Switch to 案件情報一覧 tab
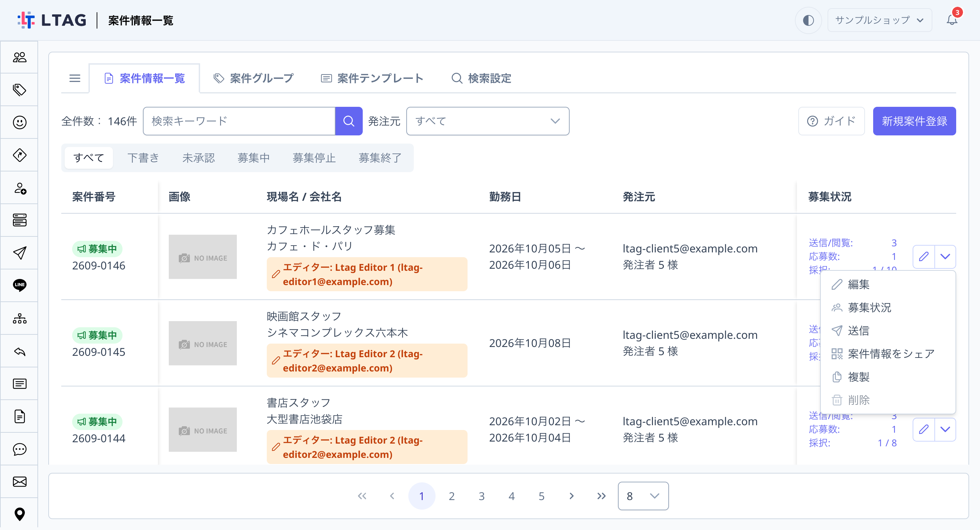The width and height of the screenshot is (980, 530). (144, 78)
